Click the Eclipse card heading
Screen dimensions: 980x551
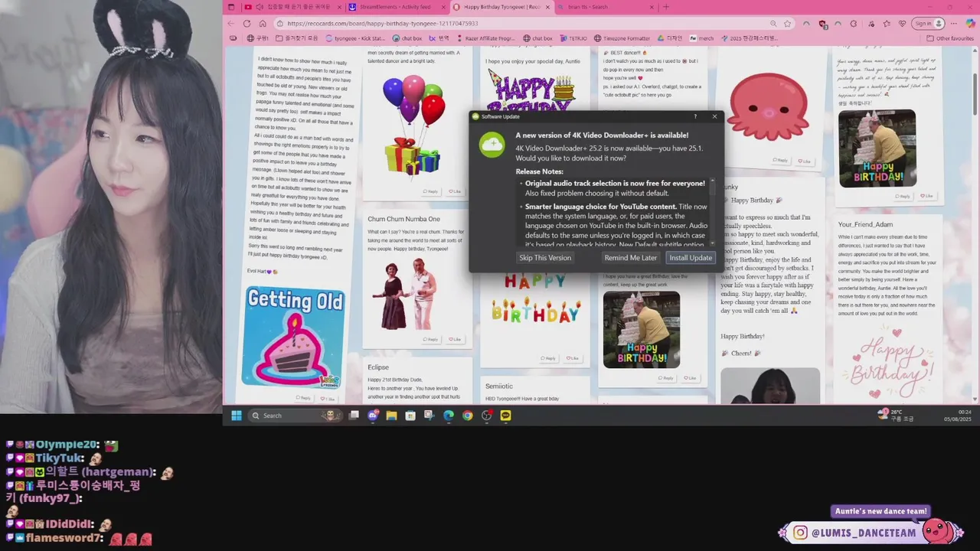378,367
